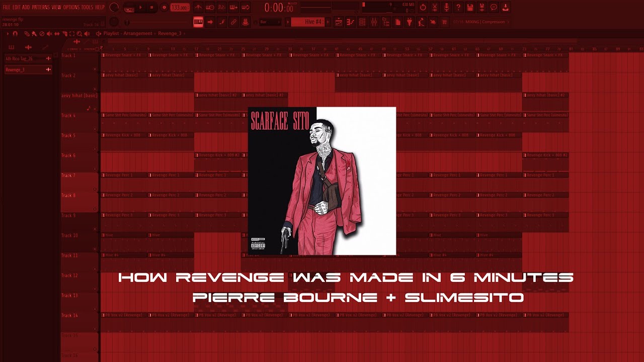
Task: Select the Slip tool in playlist
Action: pos(57,34)
